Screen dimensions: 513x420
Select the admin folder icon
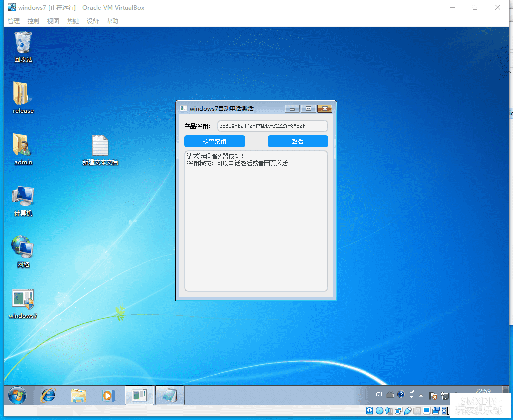pos(23,149)
